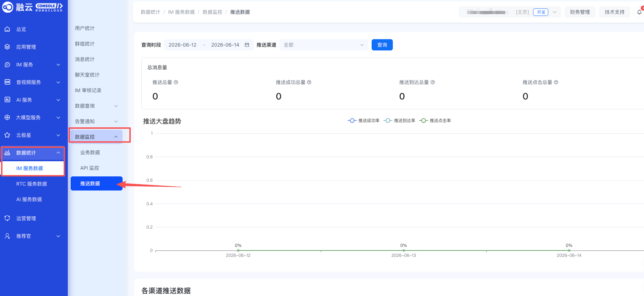
Task: Collapse the 数据统计 menu chevron
Action: tap(58, 153)
